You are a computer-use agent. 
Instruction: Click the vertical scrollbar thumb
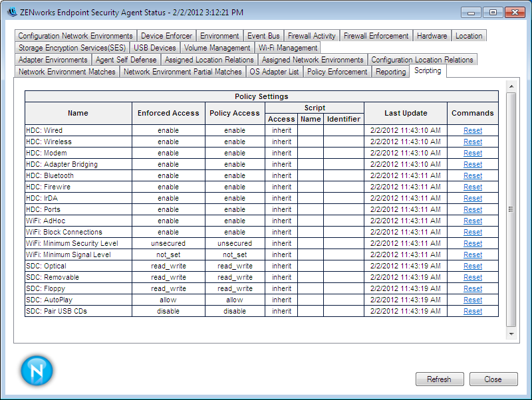511,209
